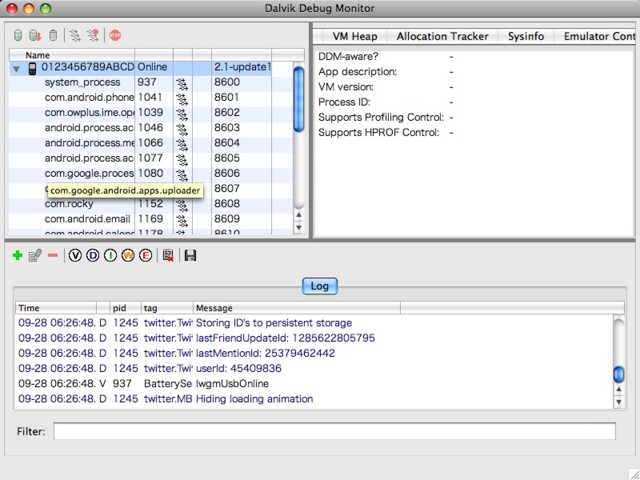
Task: Click the red minus Delete filter icon
Action: 53,256
